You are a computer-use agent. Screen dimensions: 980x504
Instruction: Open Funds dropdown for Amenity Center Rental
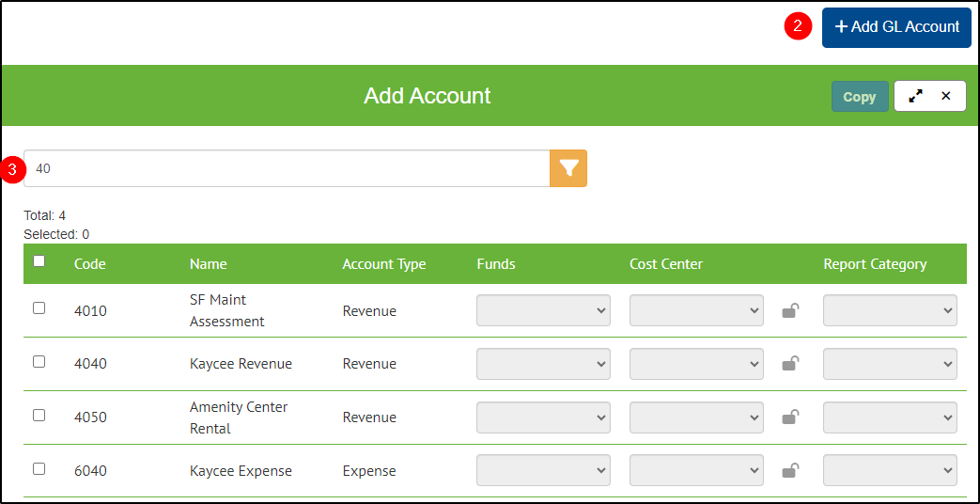click(543, 417)
